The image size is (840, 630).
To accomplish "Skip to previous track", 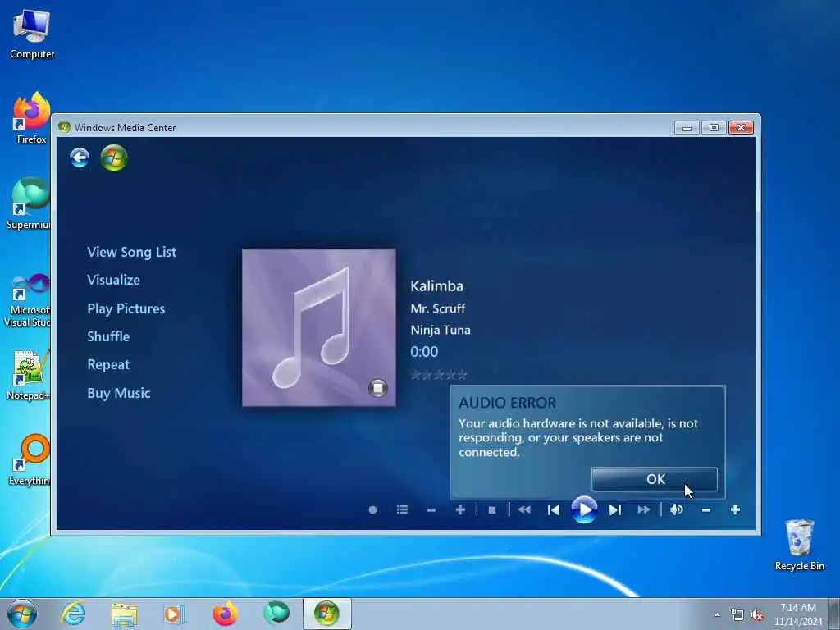I will pyautogui.click(x=554, y=510).
